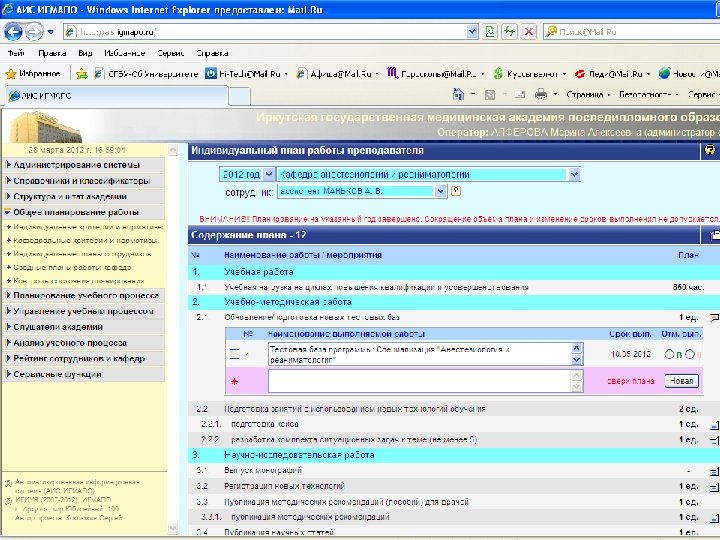Click the sidebar scrollbar up arrow
The width and height of the screenshot is (720, 540).
[173, 150]
